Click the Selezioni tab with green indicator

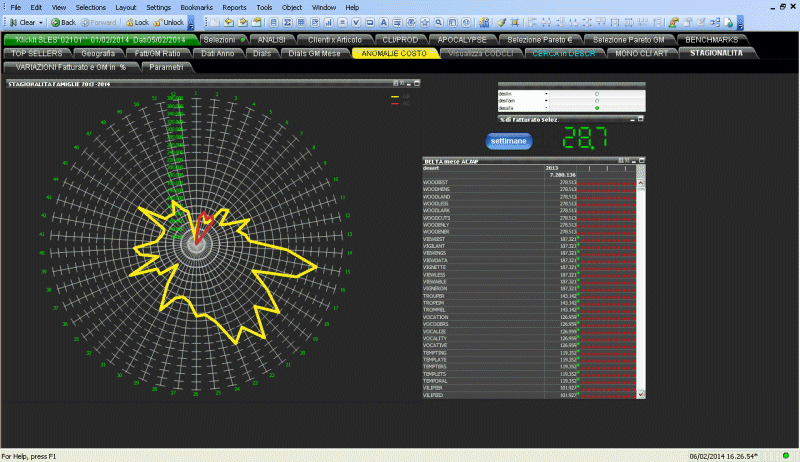[222, 40]
